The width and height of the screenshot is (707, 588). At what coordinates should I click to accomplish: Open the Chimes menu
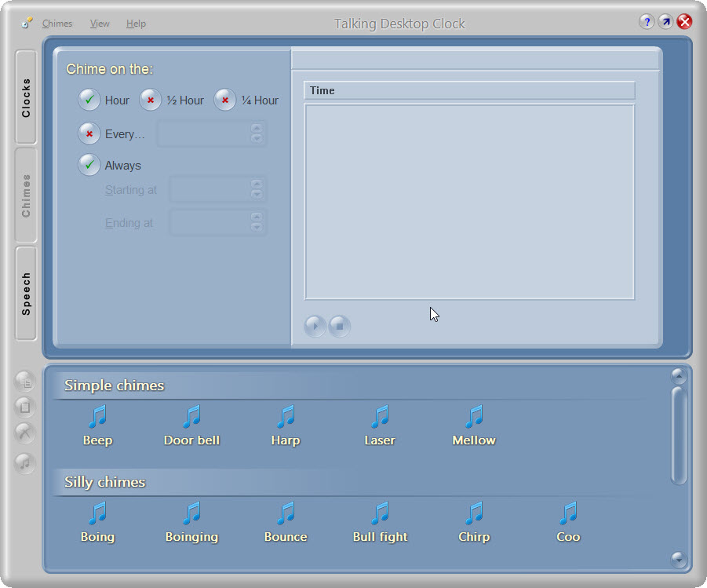[56, 24]
